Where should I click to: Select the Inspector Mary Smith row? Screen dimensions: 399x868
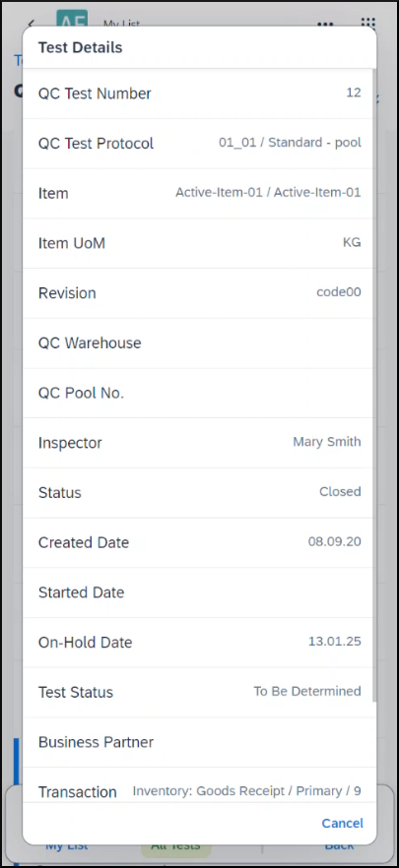(x=198, y=443)
